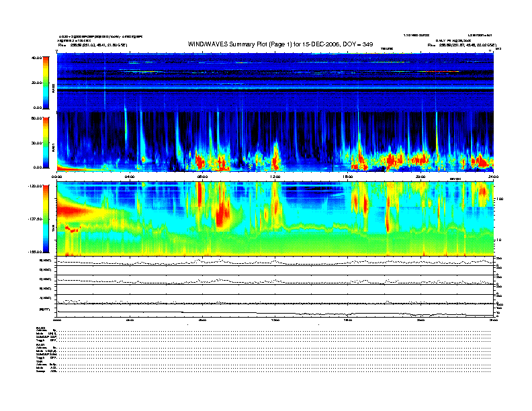Click the bottom magnetic field line plot
532x411 pixels.
(275, 311)
